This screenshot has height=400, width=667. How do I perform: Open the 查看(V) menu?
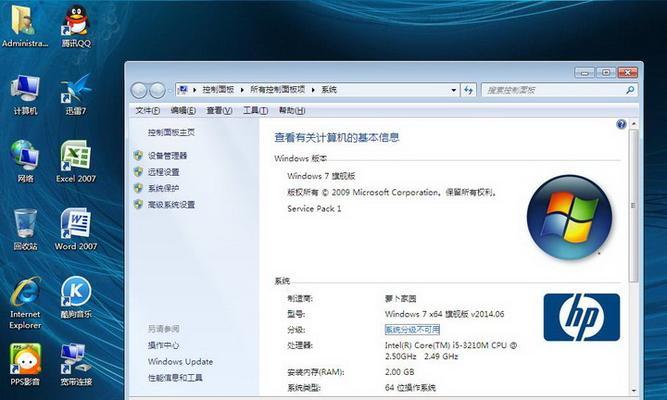tap(219, 111)
